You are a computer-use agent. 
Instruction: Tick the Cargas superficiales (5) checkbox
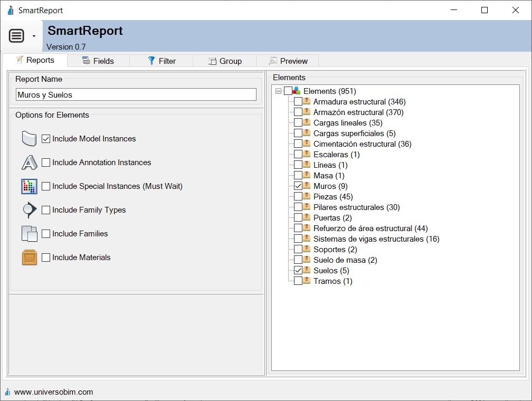(x=298, y=133)
